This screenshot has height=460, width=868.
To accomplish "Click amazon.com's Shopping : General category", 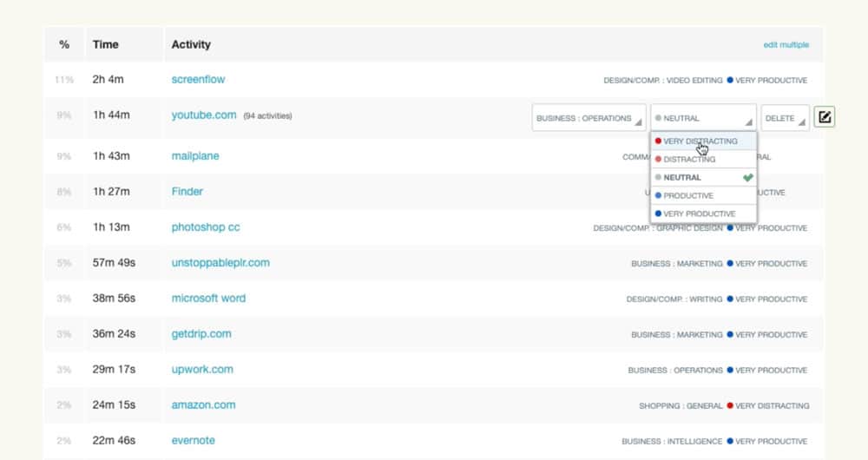I will pos(681,405).
